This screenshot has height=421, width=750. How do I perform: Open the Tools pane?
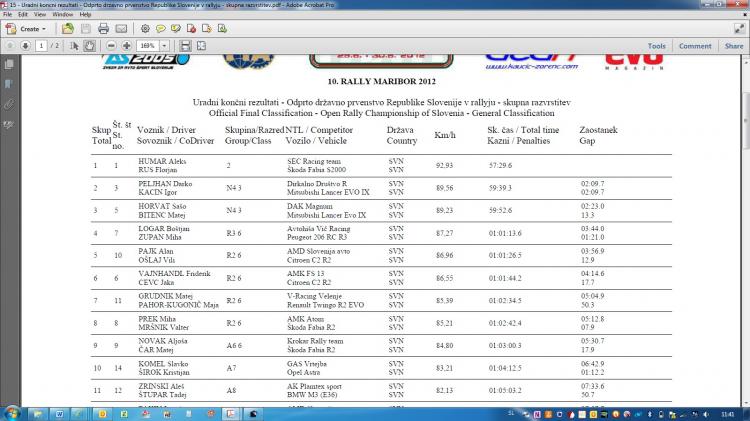(x=656, y=46)
